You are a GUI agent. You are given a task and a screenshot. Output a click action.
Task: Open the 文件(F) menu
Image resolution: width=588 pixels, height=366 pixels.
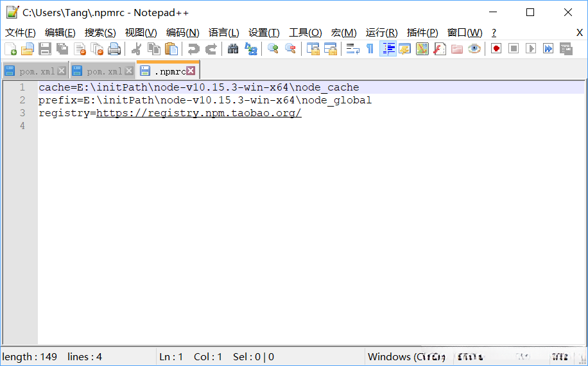pos(21,33)
